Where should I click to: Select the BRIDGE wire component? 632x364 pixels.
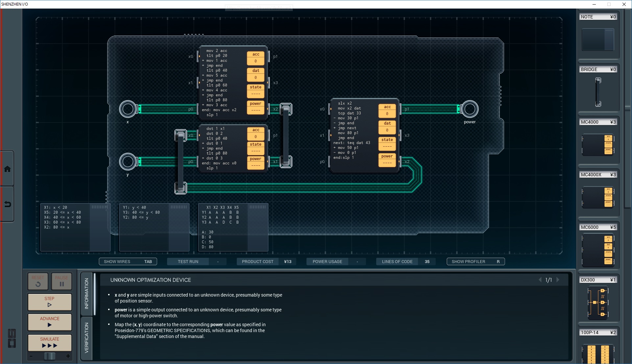pos(598,92)
